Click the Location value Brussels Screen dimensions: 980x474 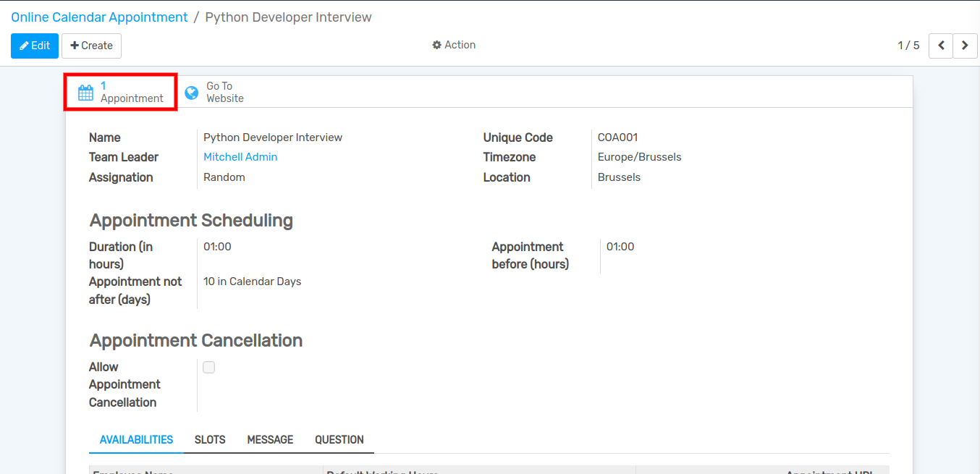point(619,177)
